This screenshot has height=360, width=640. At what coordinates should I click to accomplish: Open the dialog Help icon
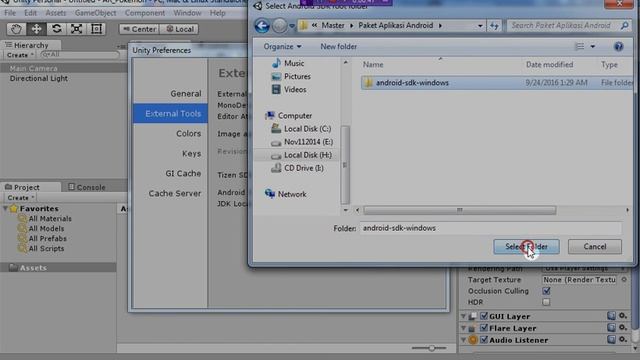(618, 47)
